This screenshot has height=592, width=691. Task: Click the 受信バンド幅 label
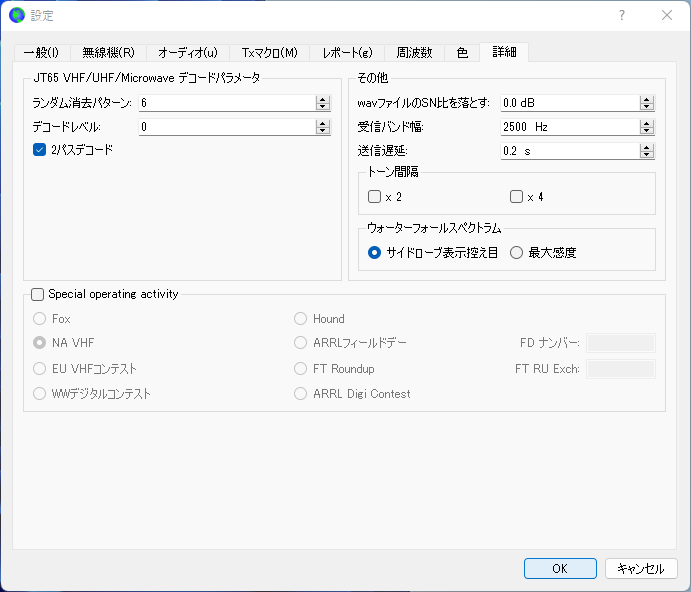(390, 127)
